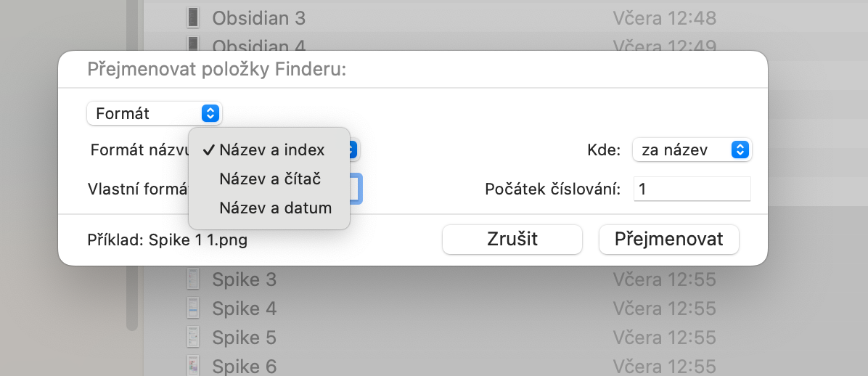Open the "Formát" rename type dropdown
Screen dimensions: 868x376
coord(154,113)
